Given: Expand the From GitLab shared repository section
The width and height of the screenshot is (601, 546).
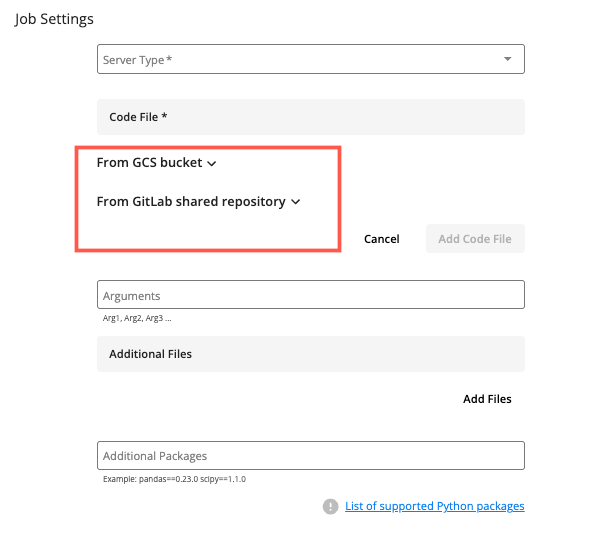Looking at the screenshot, I should (190, 201).
